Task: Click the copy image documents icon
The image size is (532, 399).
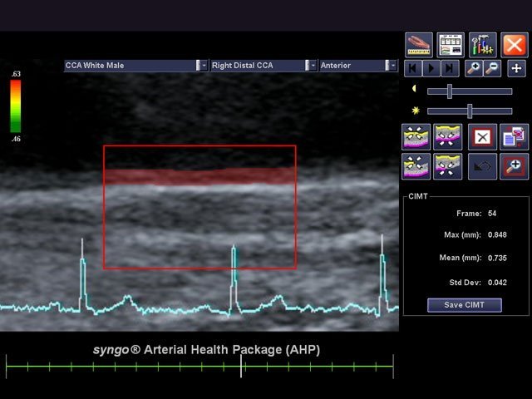Action: [514, 136]
